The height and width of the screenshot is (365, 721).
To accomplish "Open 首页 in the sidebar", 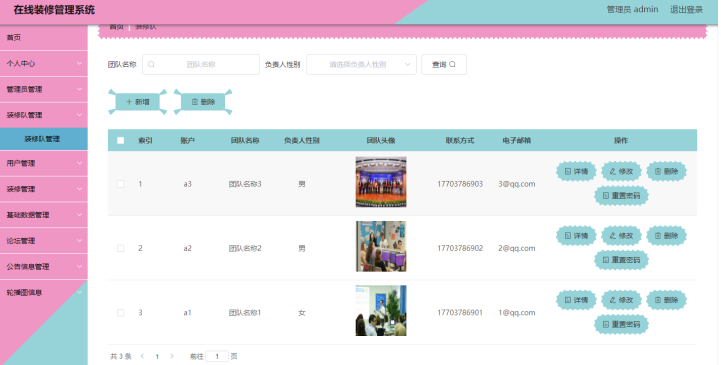I will (x=44, y=38).
